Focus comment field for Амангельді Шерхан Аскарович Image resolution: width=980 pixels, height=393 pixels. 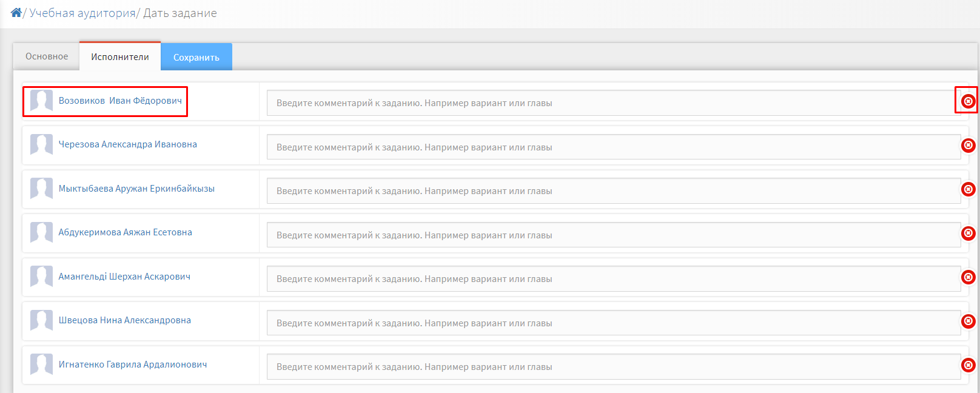click(614, 279)
